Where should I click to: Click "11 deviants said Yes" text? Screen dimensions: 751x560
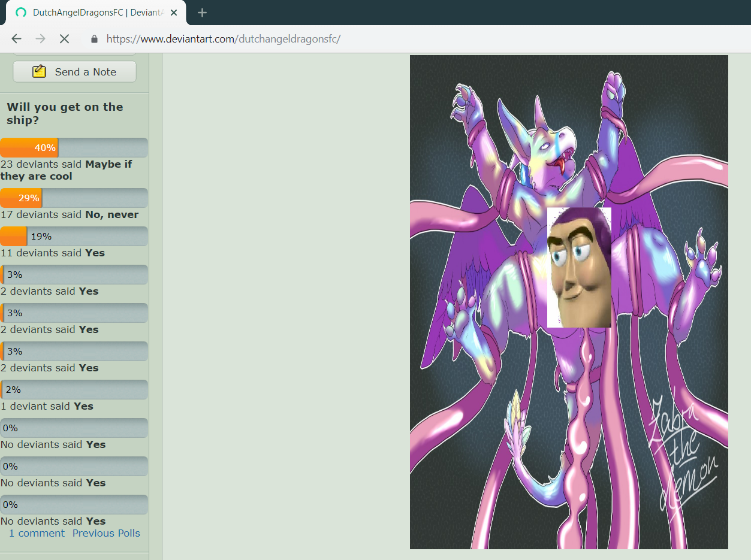pos(53,253)
